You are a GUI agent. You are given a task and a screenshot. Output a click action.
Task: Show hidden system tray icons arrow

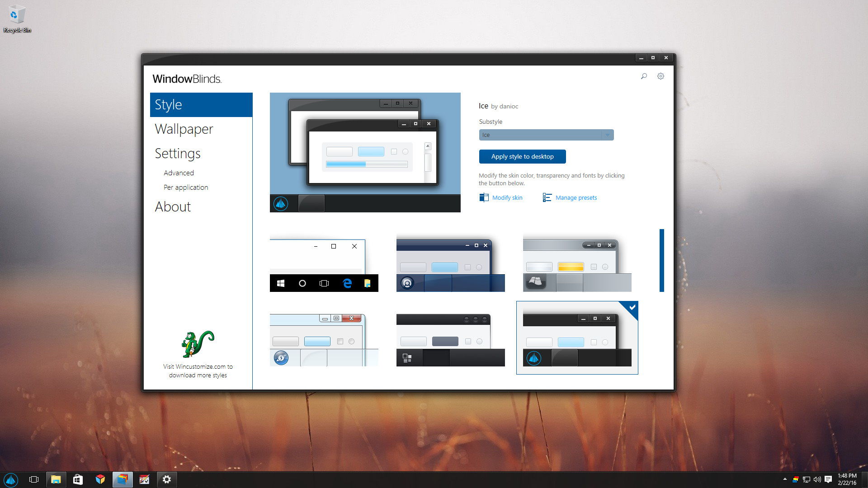[x=785, y=479]
